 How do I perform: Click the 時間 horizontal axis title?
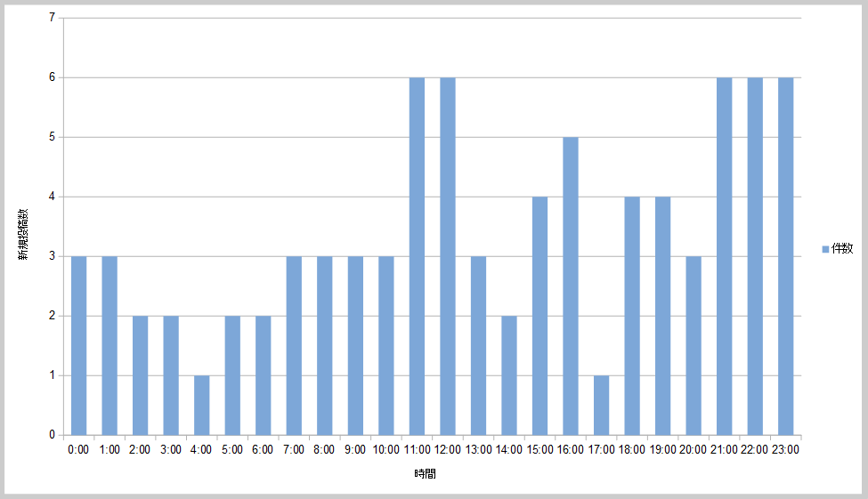coord(425,474)
